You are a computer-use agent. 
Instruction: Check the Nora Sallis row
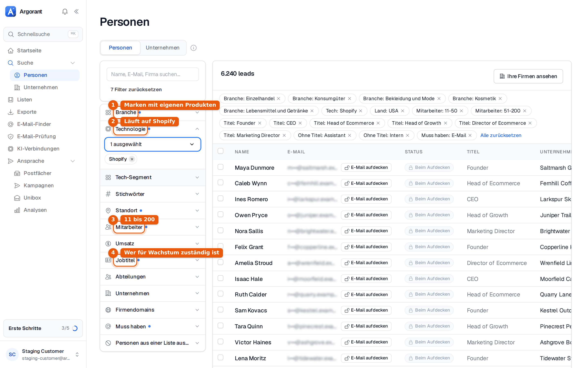(x=220, y=230)
